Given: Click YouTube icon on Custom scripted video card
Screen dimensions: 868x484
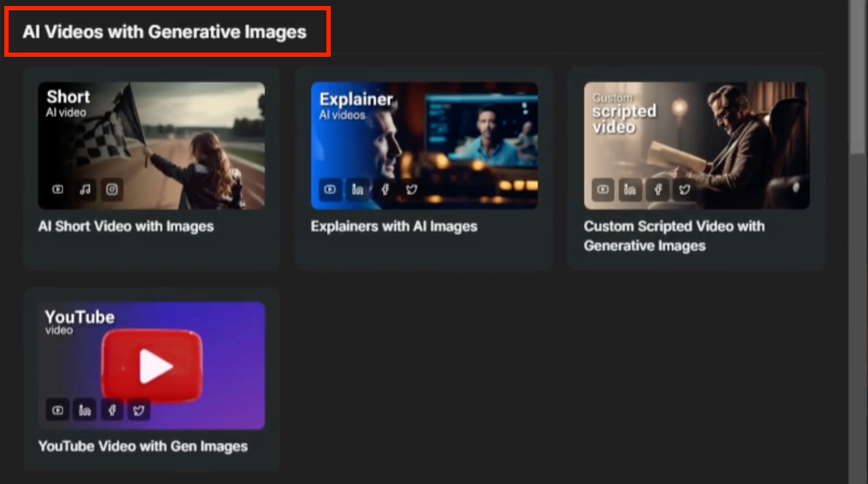Looking at the screenshot, I should [603, 189].
